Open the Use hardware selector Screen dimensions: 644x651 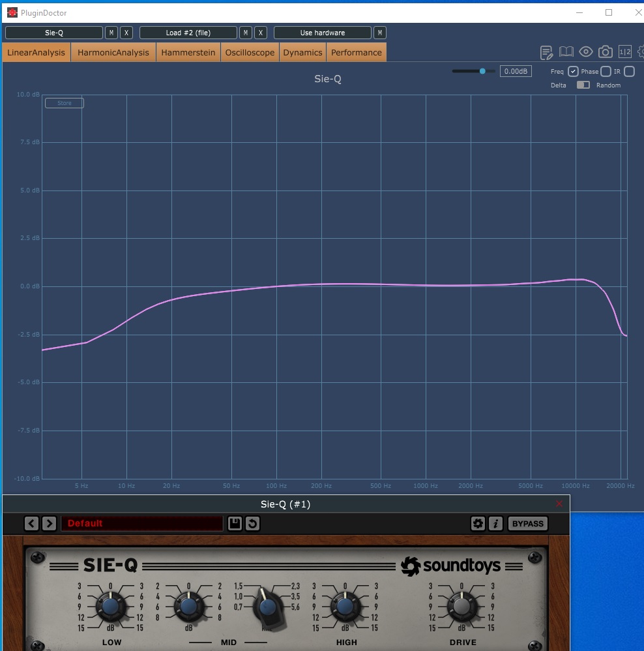click(323, 33)
